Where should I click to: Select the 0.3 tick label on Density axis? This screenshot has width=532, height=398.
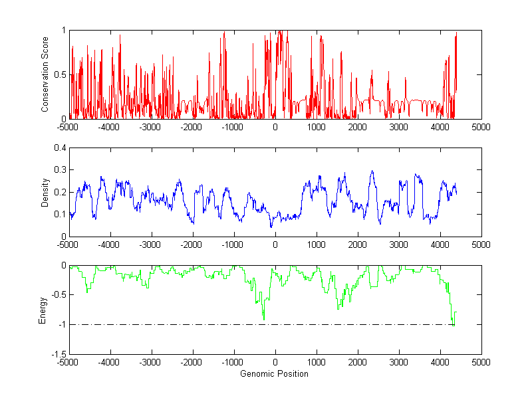[x=59, y=170]
